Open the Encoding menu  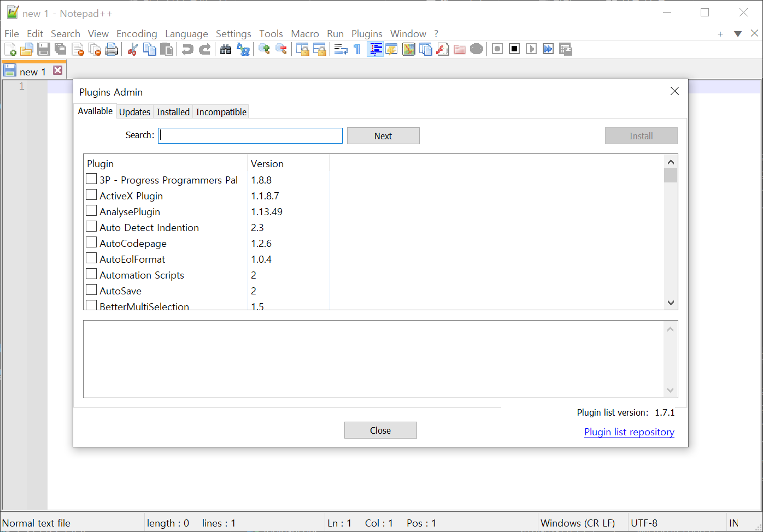click(137, 34)
